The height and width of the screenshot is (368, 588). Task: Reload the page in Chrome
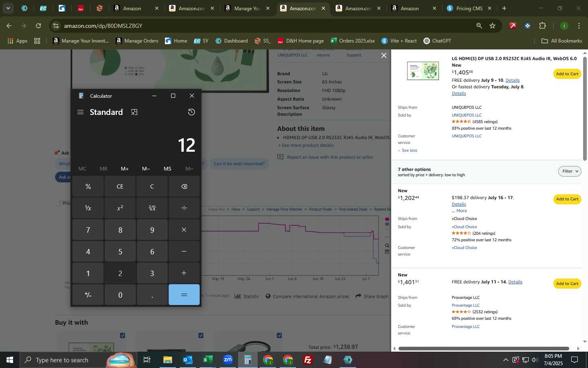pos(38,26)
